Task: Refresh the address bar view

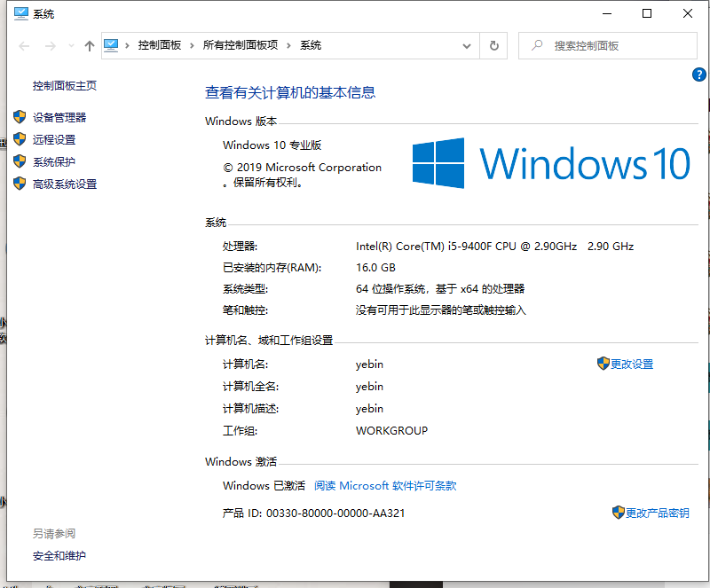Action: pyautogui.click(x=493, y=45)
